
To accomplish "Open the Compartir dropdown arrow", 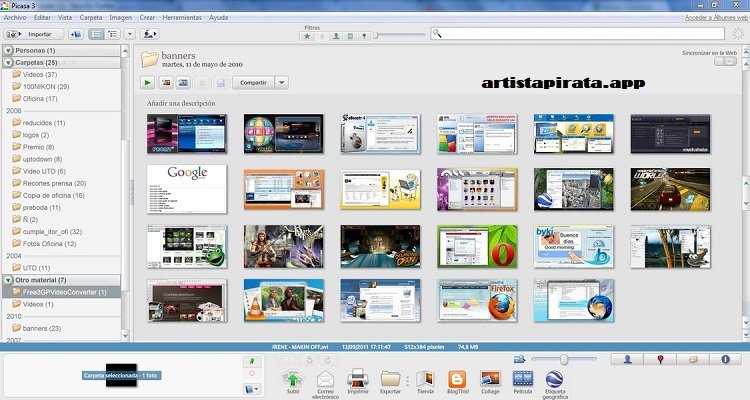I will click(x=282, y=83).
